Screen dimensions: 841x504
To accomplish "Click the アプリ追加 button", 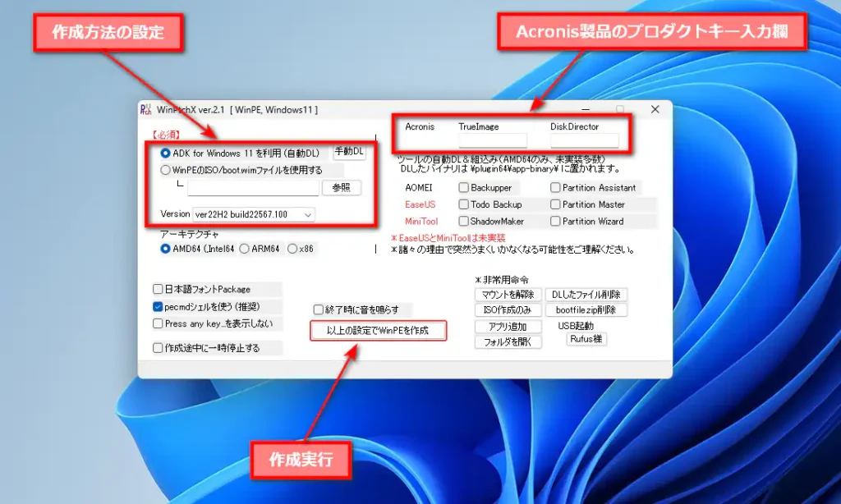I will pyautogui.click(x=507, y=325).
